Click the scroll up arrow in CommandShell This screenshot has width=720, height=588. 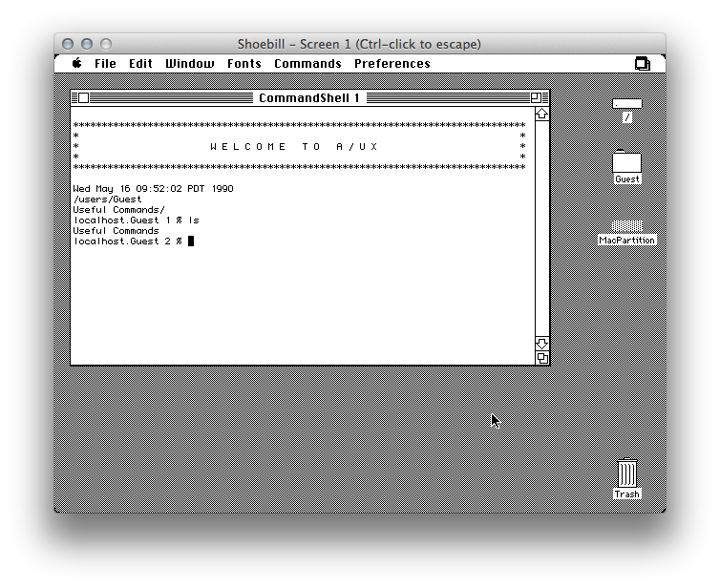(541, 114)
